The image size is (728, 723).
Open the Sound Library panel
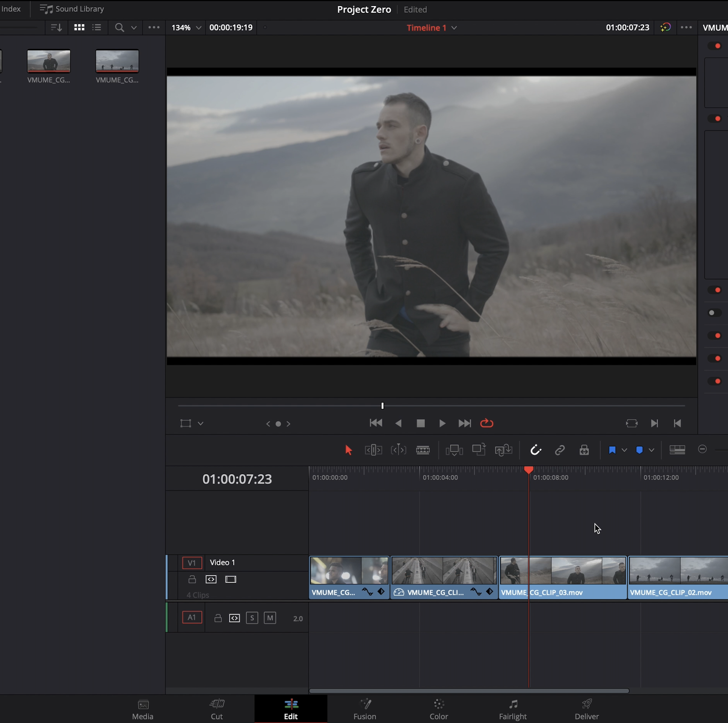pyautogui.click(x=72, y=9)
